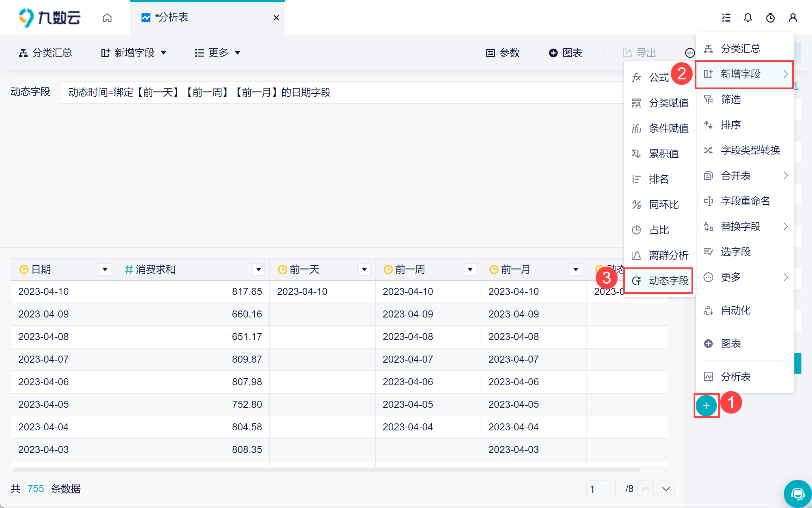Open the 日期 column dropdown arrow
Image resolution: width=812 pixels, height=508 pixels.
[x=105, y=270]
